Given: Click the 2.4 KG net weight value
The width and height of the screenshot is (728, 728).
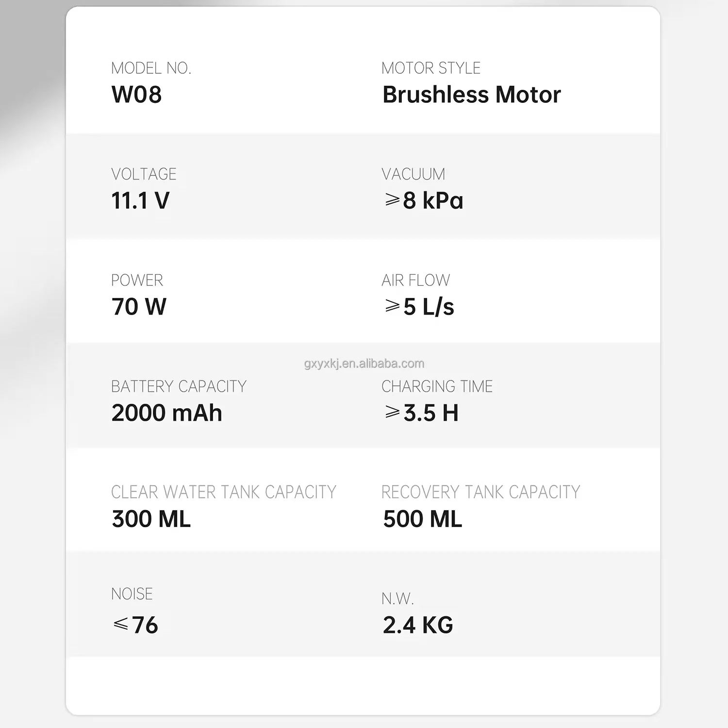Looking at the screenshot, I should [418, 625].
